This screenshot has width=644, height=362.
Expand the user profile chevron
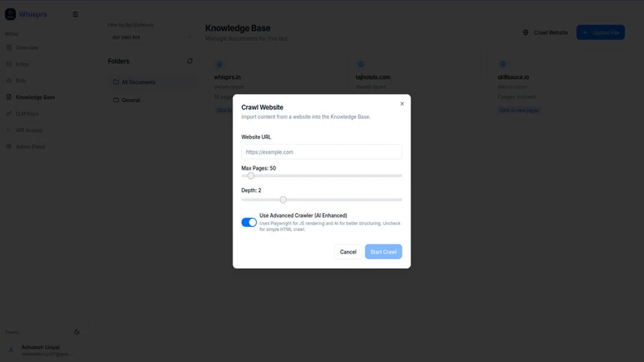79,350
